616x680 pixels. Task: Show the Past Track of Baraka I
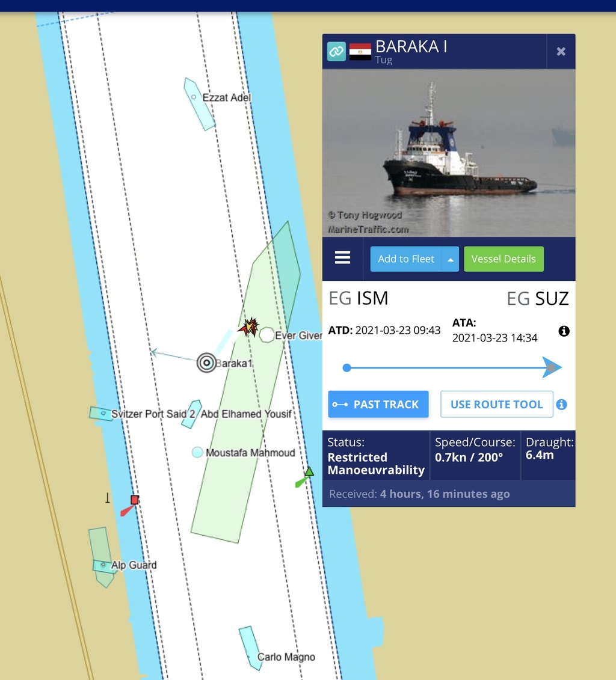click(x=378, y=404)
